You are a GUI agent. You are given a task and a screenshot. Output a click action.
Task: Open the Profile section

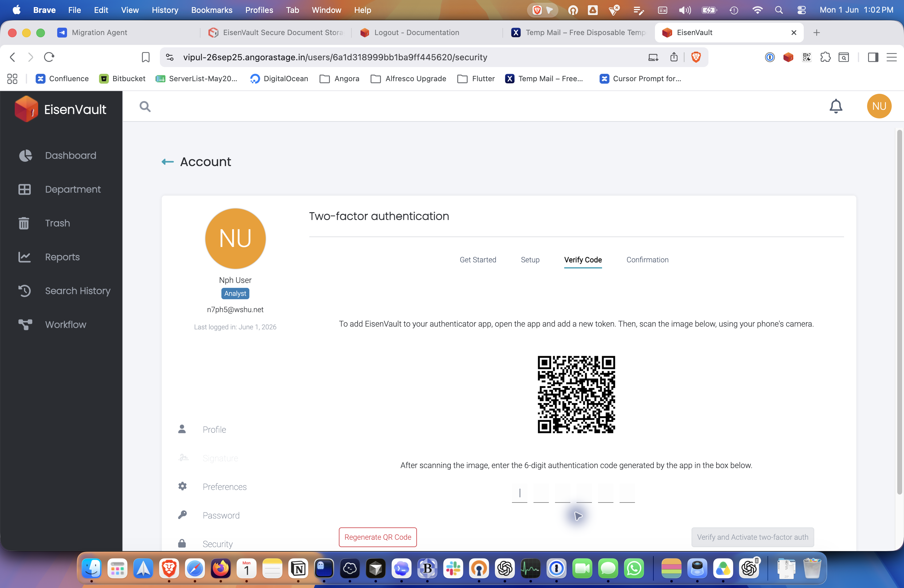click(x=214, y=429)
